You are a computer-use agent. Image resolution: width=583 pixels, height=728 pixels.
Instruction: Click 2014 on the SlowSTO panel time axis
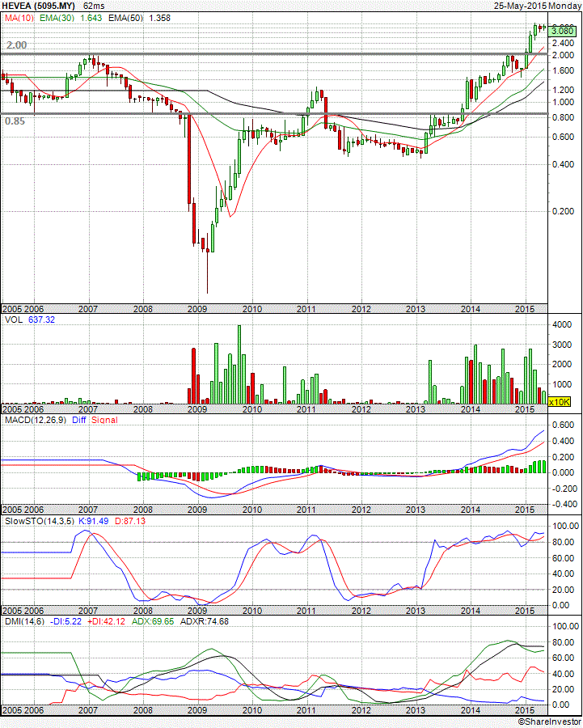tap(471, 611)
